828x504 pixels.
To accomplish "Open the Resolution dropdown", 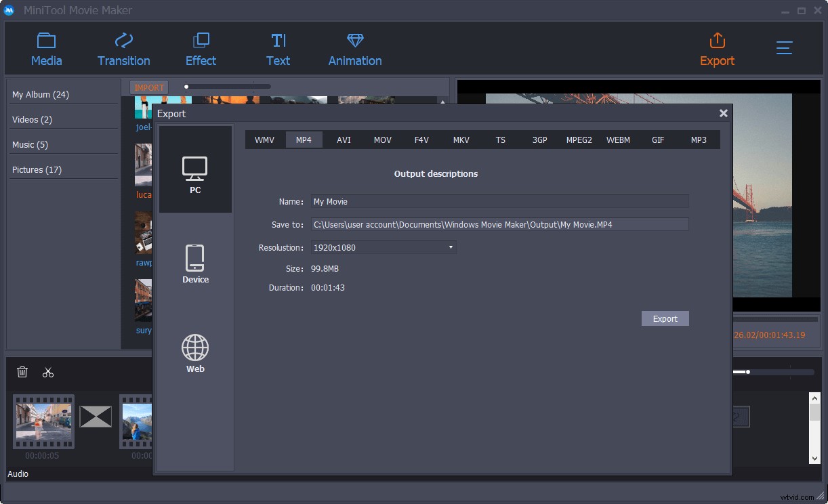I will pyautogui.click(x=449, y=247).
